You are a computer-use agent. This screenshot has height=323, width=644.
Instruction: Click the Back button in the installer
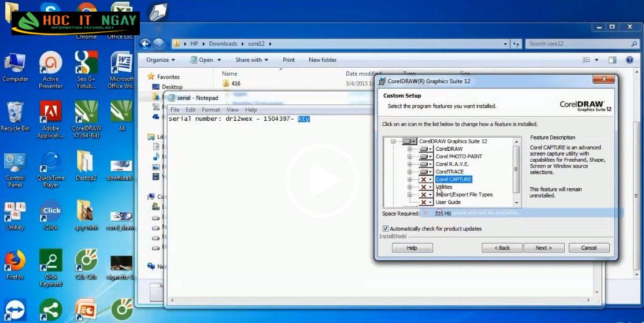[x=502, y=247]
